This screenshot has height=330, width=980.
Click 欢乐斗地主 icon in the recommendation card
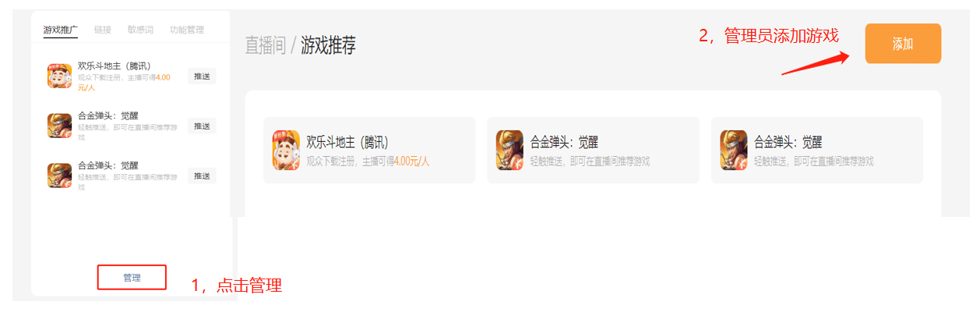286,150
